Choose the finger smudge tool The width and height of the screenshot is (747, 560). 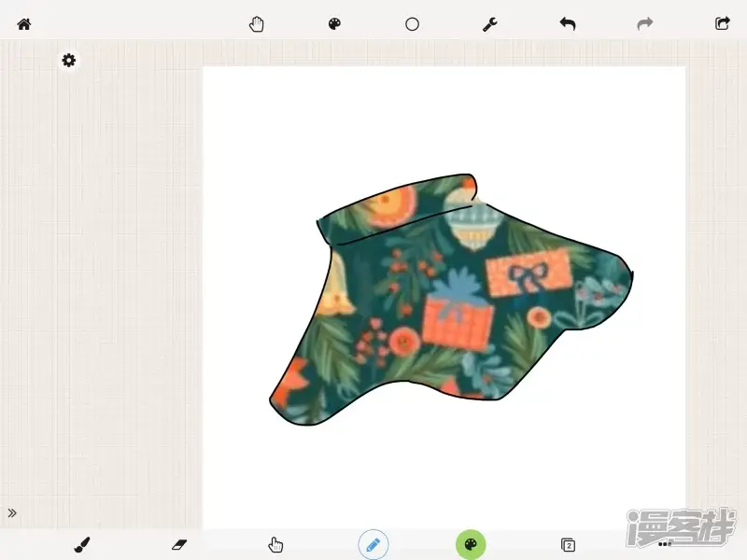pyautogui.click(x=275, y=544)
